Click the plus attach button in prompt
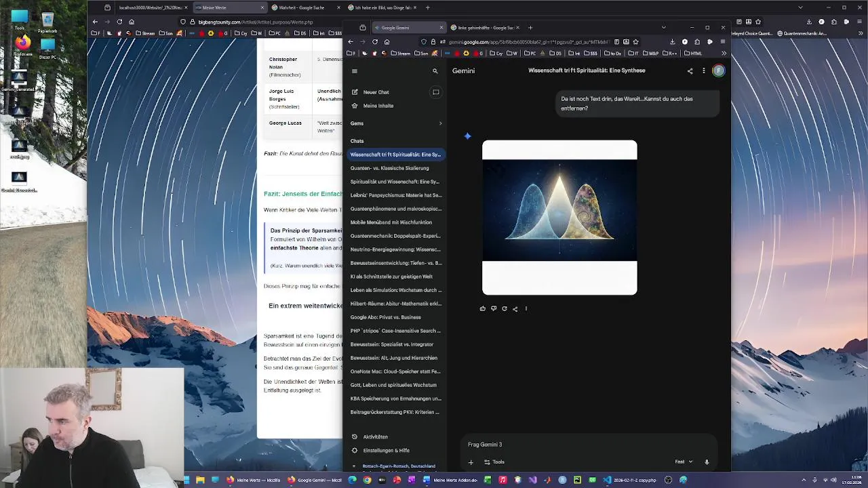Viewport: 868px width, 488px height. click(471, 462)
